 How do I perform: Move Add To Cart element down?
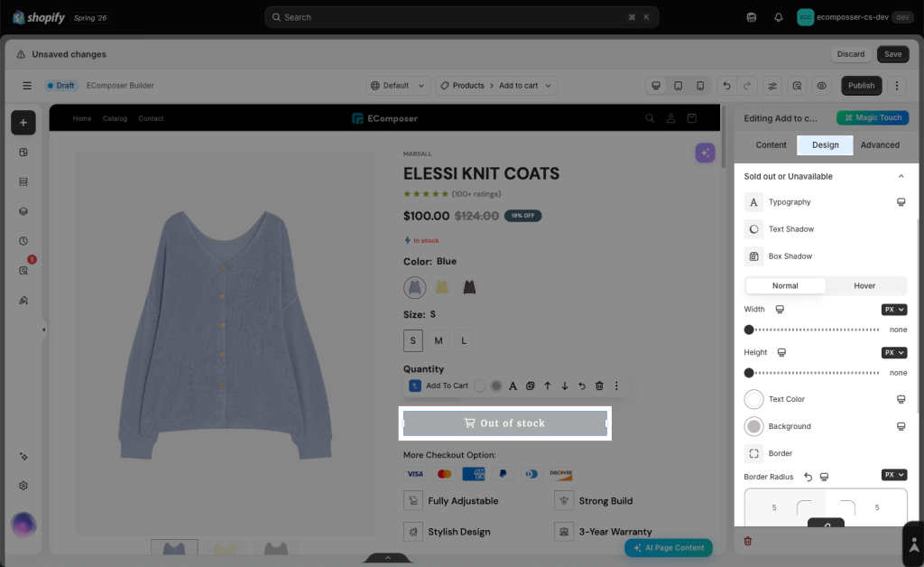click(x=565, y=386)
